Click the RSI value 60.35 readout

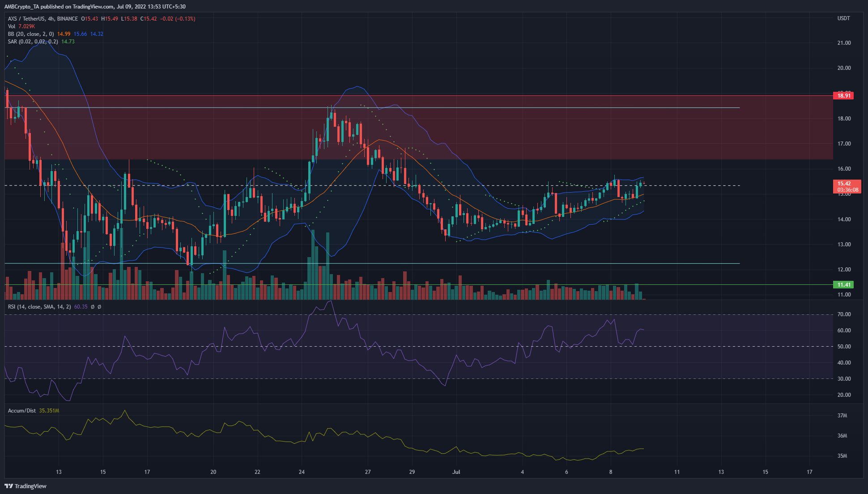81,307
